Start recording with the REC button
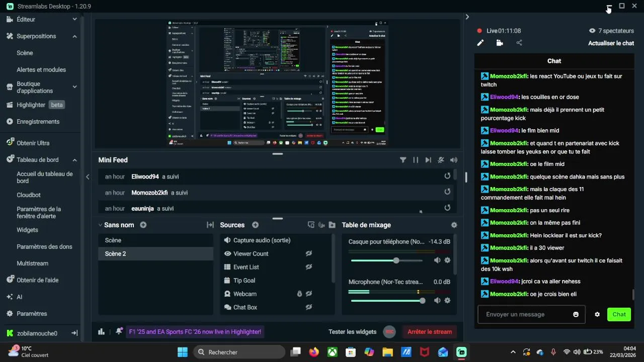Viewport: 644px width, 362px height. tap(389, 332)
